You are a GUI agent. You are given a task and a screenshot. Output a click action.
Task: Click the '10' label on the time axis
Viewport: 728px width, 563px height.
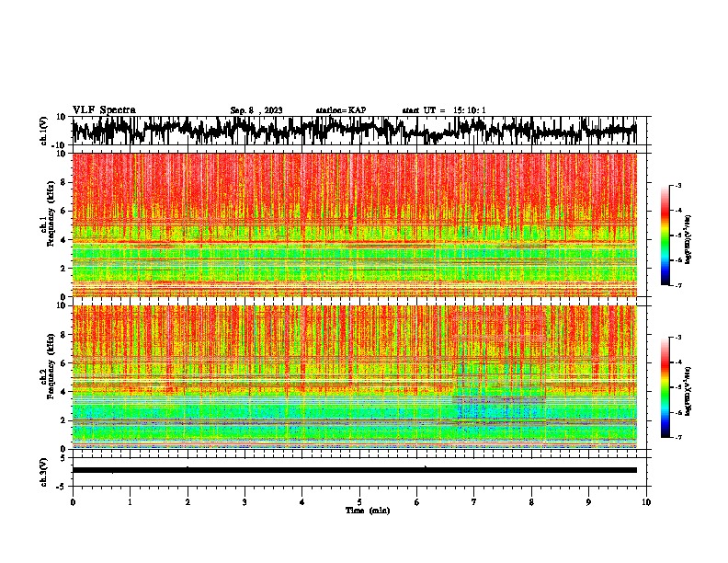[646, 502]
